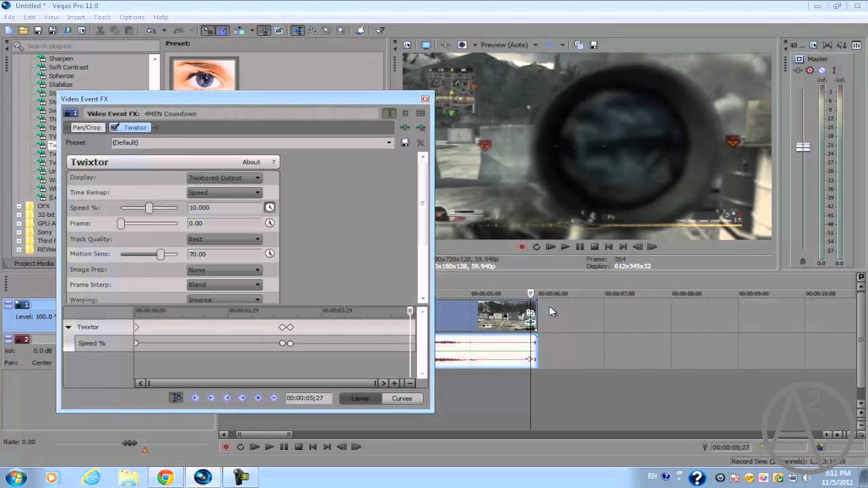Remove the selected plug-in from the chain
This screenshot has height=488, width=868.
point(421,127)
